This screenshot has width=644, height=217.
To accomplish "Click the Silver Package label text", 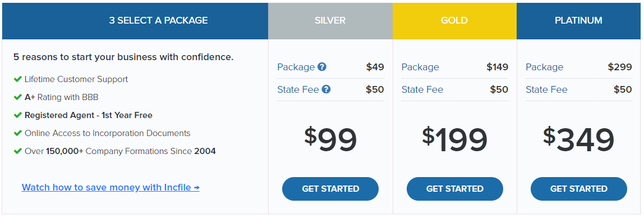I will coord(296,67).
